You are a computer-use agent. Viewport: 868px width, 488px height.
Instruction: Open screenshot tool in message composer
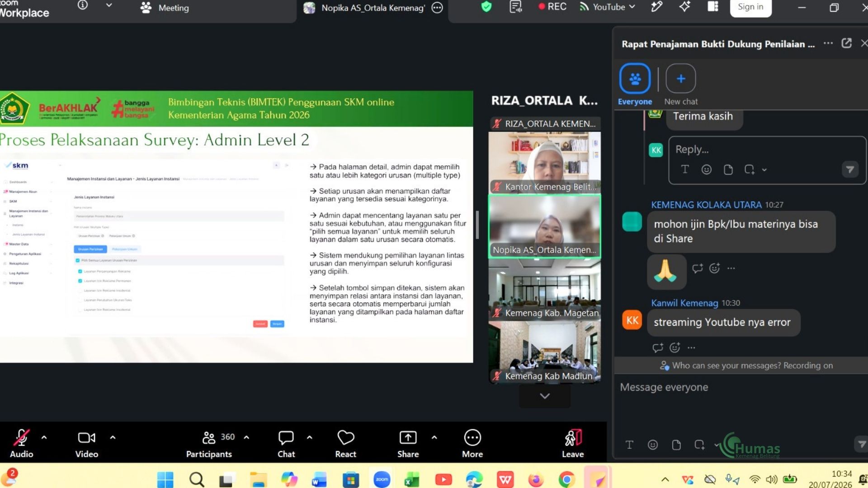699,445
